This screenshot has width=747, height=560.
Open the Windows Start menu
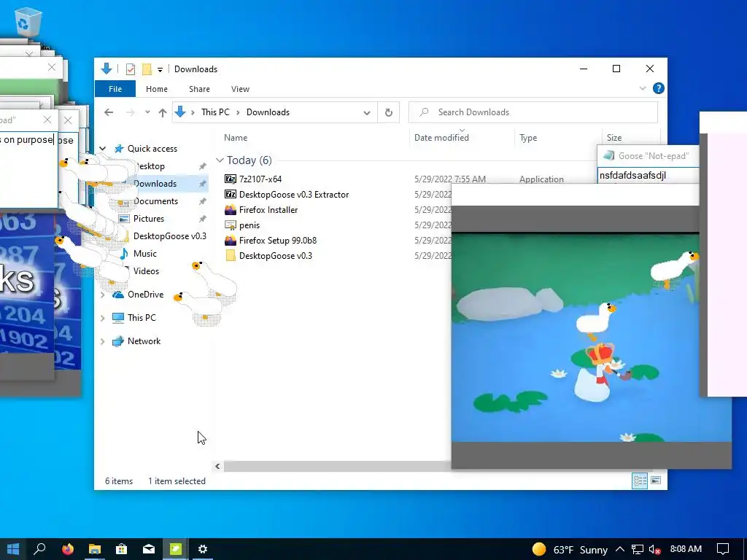click(x=13, y=549)
